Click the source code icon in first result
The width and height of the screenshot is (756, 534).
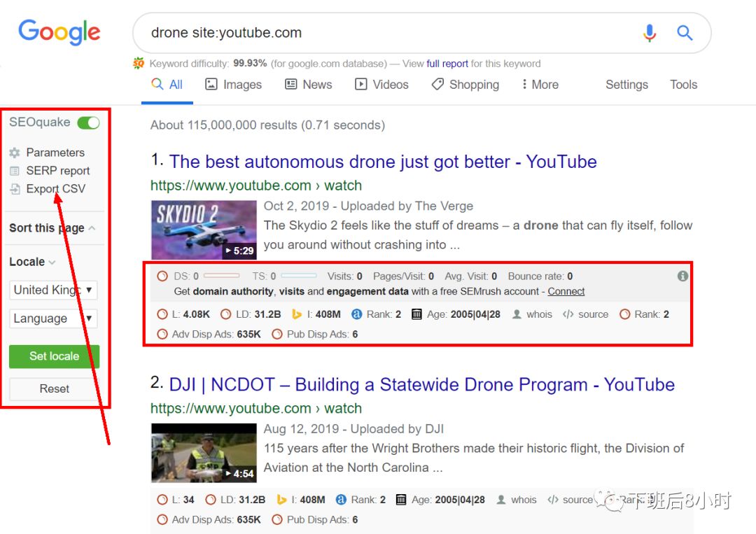(568, 314)
